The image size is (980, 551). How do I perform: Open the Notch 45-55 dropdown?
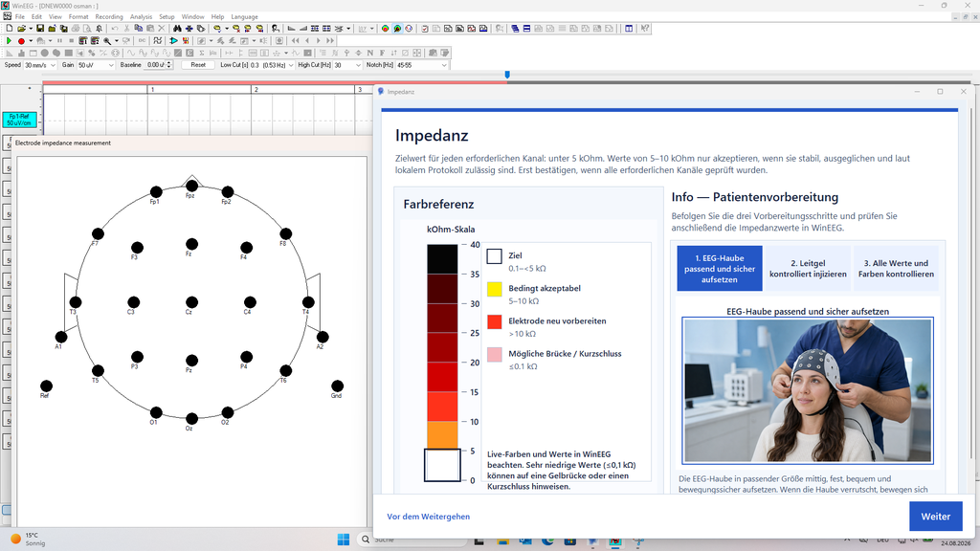[x=444, y=65]
